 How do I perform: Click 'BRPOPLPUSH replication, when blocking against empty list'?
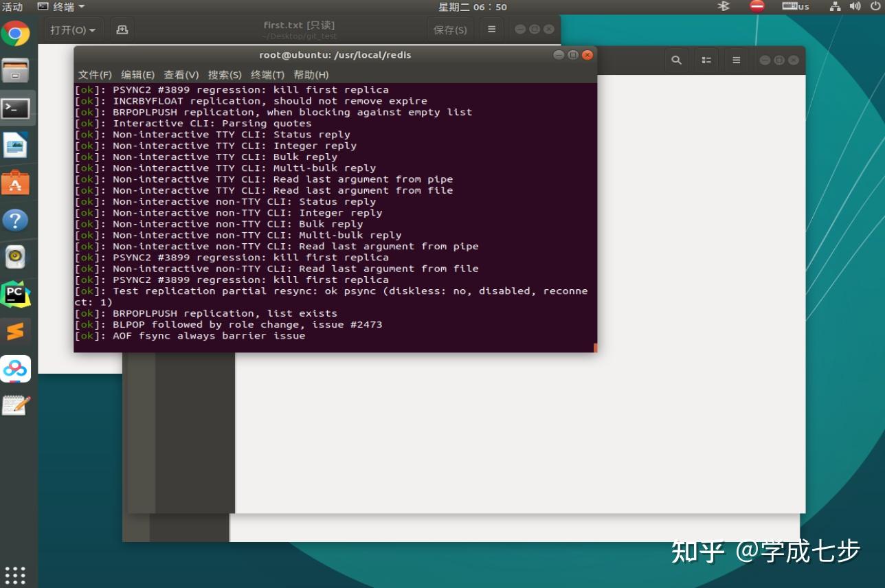pyautogui.click(x=292, y=112)
